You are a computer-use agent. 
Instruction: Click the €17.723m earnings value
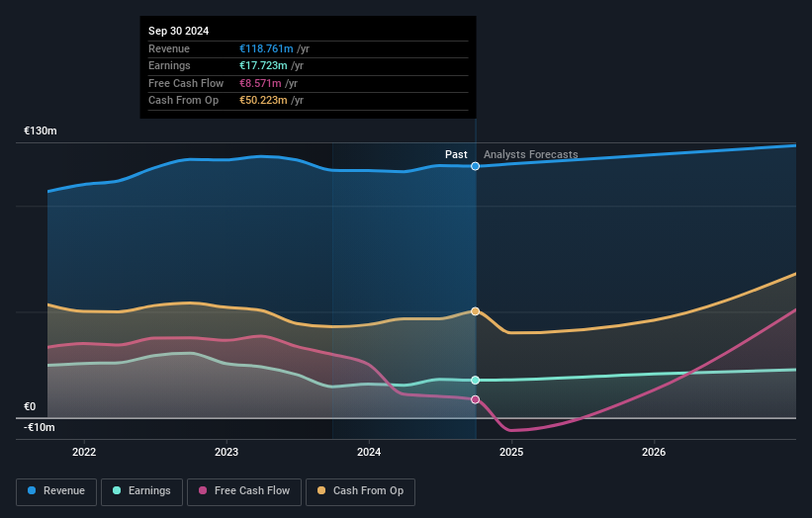[x=263, y=65]
